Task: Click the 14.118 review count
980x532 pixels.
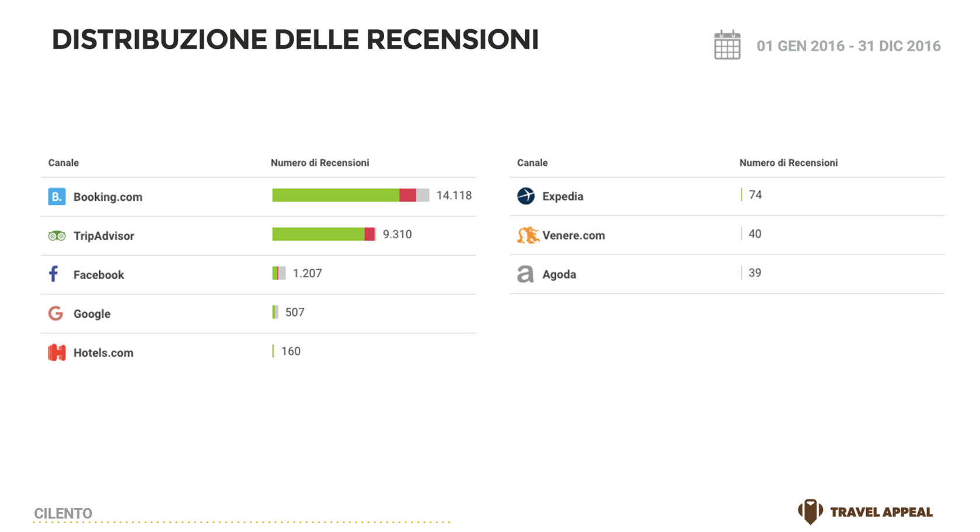Action: point(454,196)
